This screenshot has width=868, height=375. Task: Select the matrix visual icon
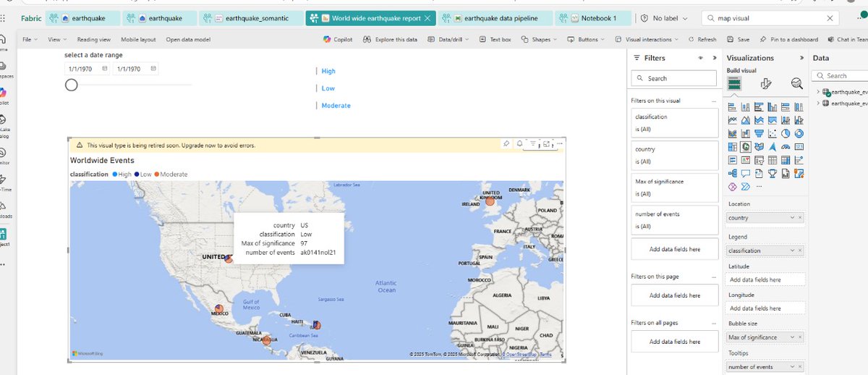click(786, 160)
